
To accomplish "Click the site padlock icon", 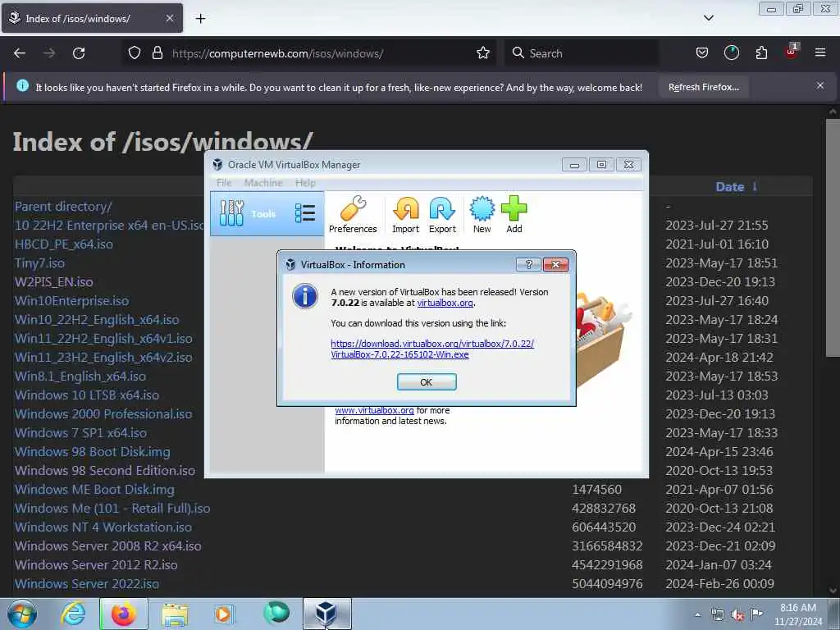I will click(x=157, y=53).
